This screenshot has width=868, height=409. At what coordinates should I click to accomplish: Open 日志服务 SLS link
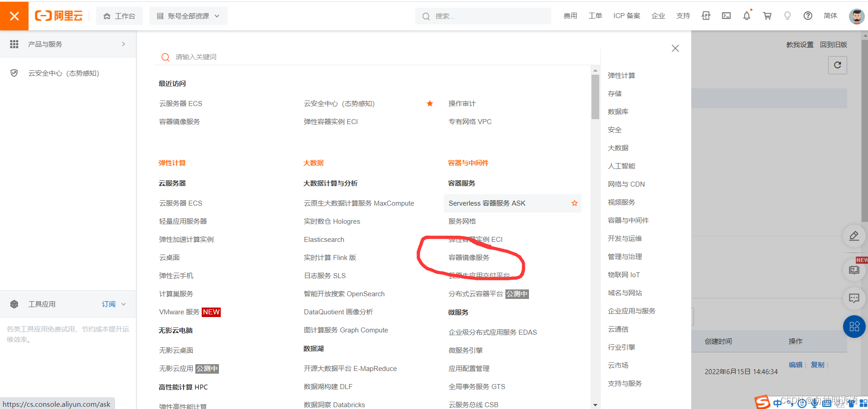pyautogui.click(x=325, y=275)
